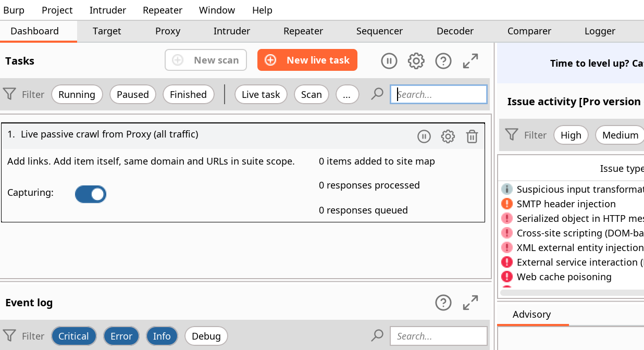The width and height of the screenshot is (644, 350).
Task: Toggle the Live task filter
Action: click(261, 94)
